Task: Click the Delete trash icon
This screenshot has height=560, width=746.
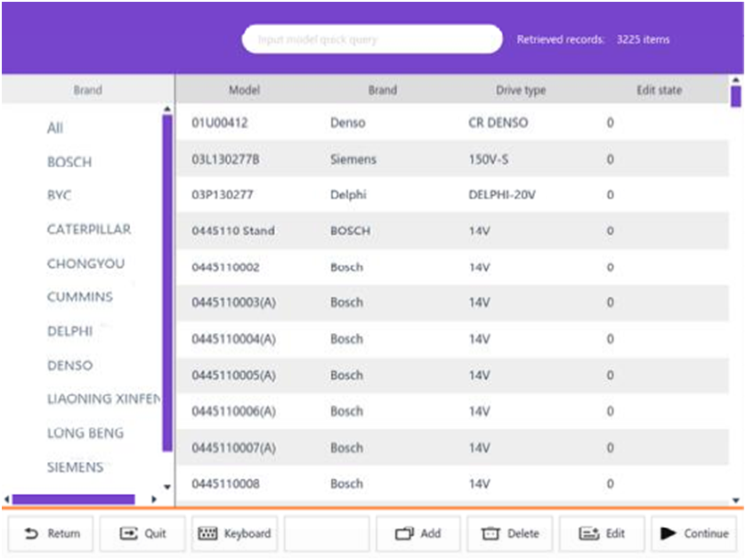Action: (491, 534)
